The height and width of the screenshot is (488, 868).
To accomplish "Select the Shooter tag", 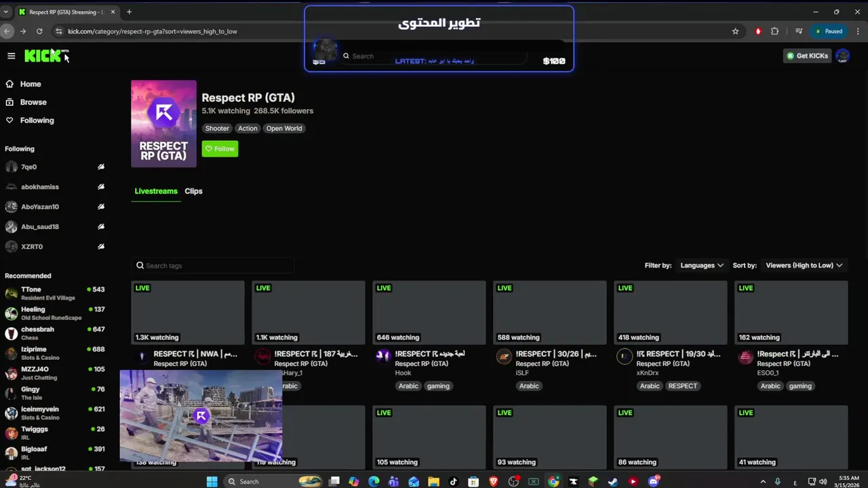I will pyautogui.click(x=217, y=128).
